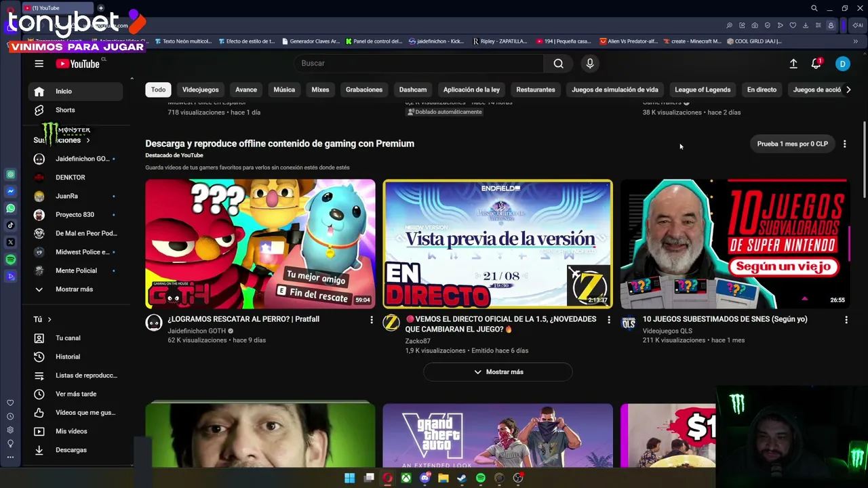Open Tu canal in the sidebar

coord(75,338)
